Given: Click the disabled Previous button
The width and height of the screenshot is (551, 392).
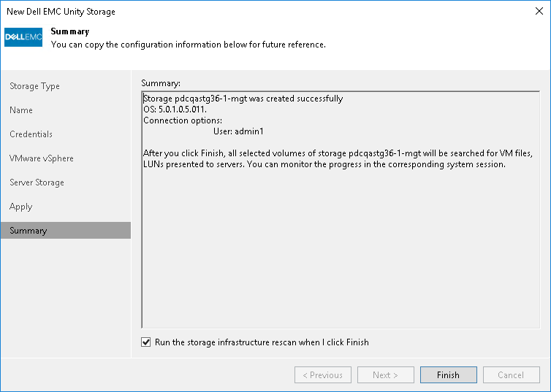Looking at the screenshot, I should [x=322, y=375].
